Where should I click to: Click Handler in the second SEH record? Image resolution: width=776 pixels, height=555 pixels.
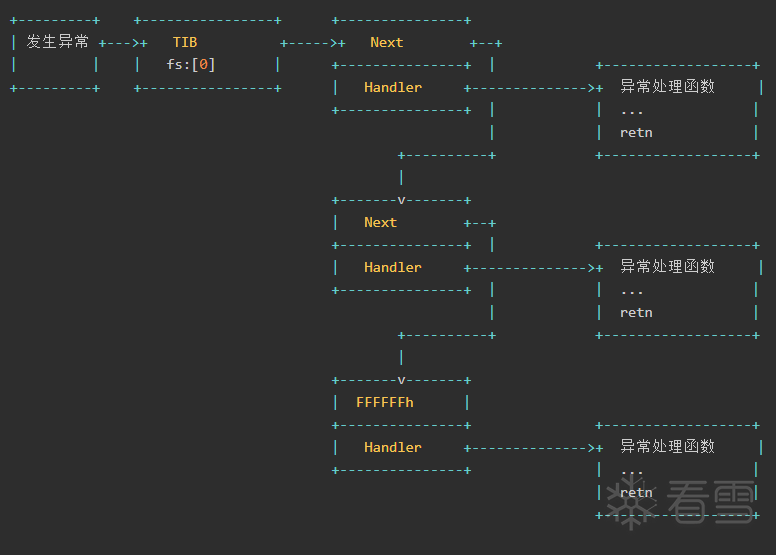(x=393, y=267)
